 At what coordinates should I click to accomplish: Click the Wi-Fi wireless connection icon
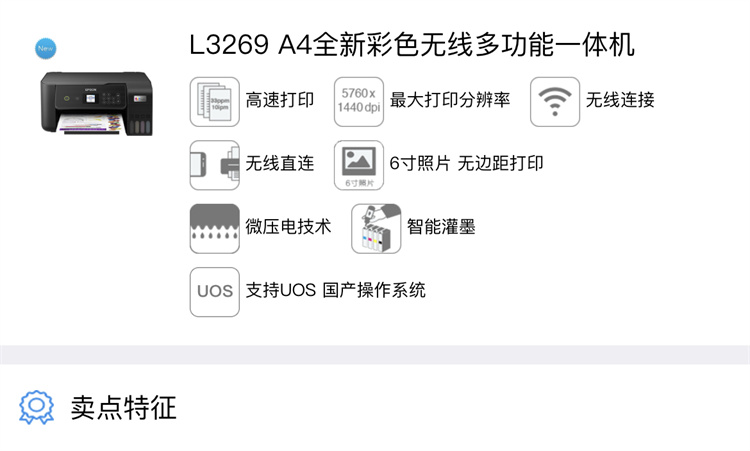tap(555, 102)
